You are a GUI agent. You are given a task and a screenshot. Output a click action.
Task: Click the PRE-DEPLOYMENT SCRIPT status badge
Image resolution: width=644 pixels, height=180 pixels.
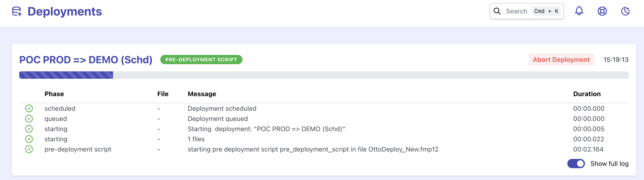[x=201, y=60]
